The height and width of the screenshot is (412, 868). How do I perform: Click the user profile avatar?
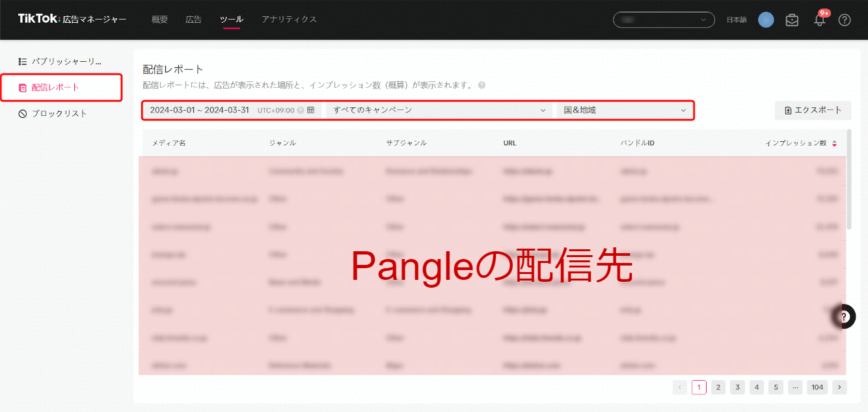(x=766, y=20)
